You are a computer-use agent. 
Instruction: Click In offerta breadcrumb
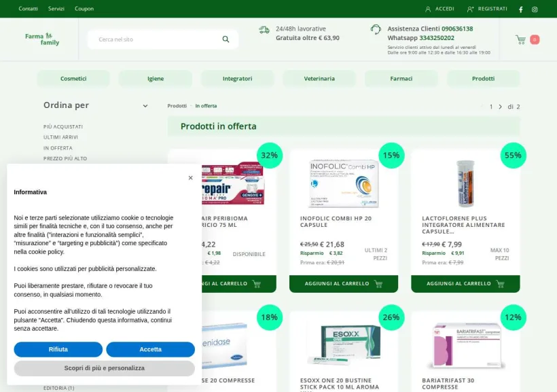pos(206,106)
